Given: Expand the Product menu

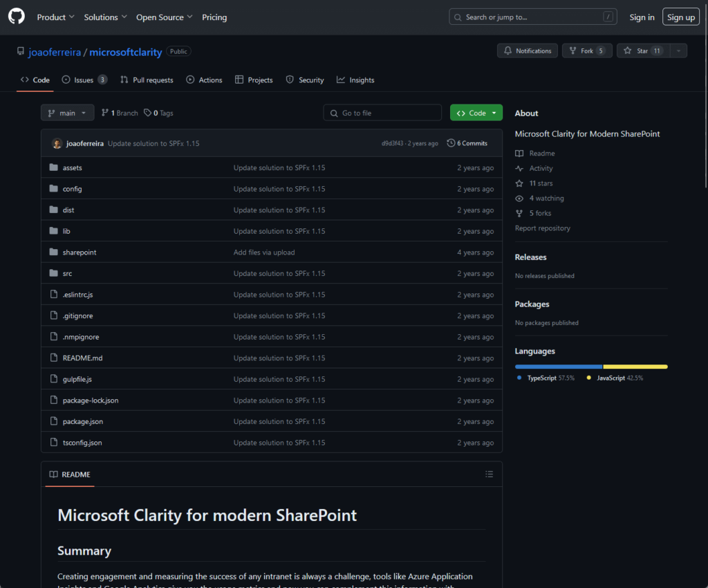Looking at the screenshot, I should [x=55, y=17].
